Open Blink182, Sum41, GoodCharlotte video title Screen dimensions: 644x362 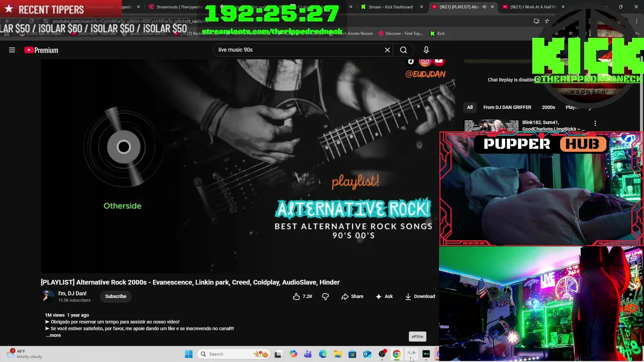pyautogui.click(x=553, y=126)
